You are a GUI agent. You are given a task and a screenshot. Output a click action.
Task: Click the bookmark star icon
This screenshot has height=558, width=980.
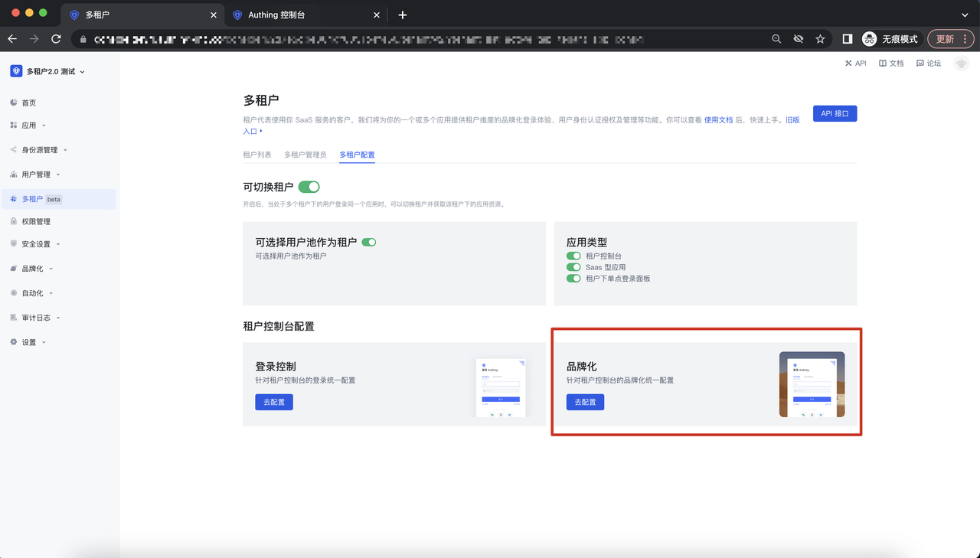[820, 39]
